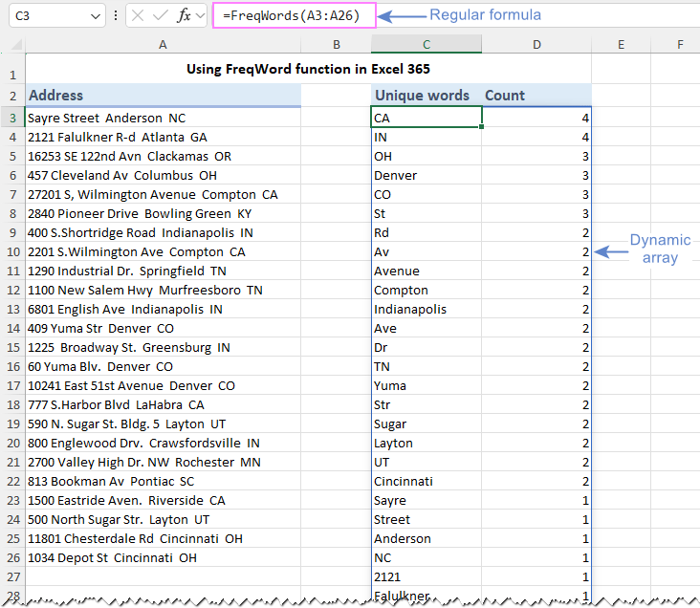Click the fill handle of cell C3

coord(482,127)
